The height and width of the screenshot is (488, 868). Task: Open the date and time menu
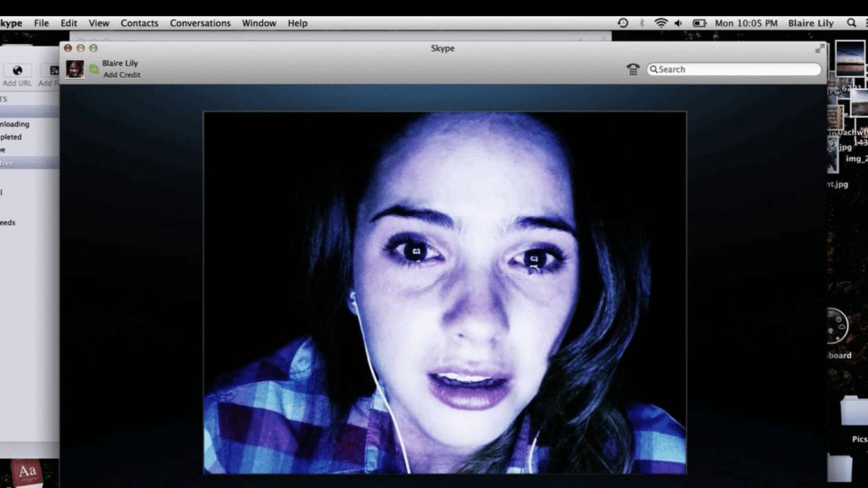click(x=745, y=23)
